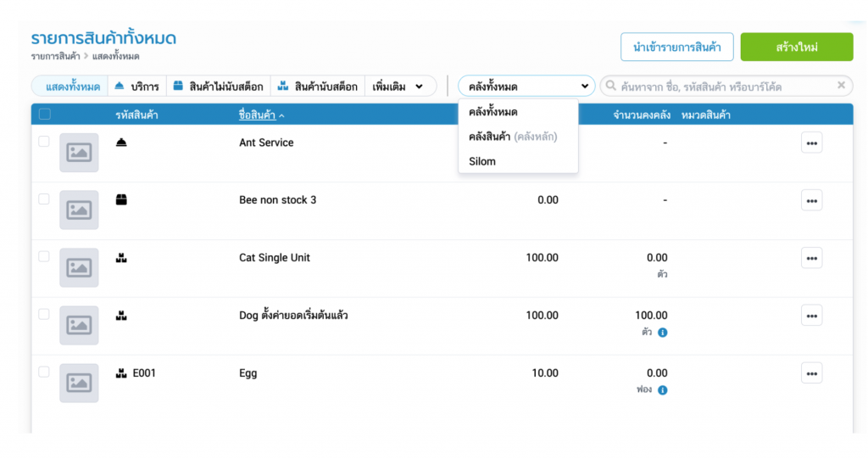Image resolution: width=868 pixels, height=459 pixels.
Task: Open three-dot menu for Ant Service
Action: point(811,143)
